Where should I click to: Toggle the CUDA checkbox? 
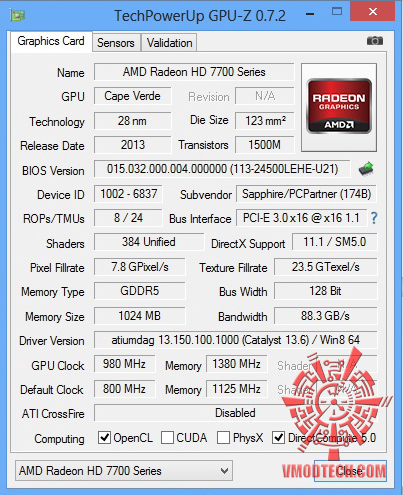point(167,437)
